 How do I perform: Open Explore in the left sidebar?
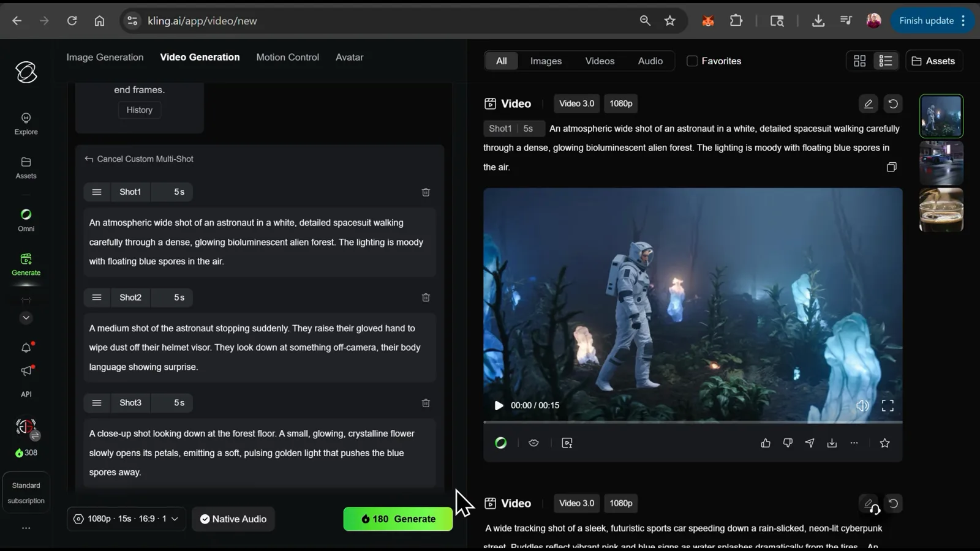pyautogui.click(x=26, y=124)
